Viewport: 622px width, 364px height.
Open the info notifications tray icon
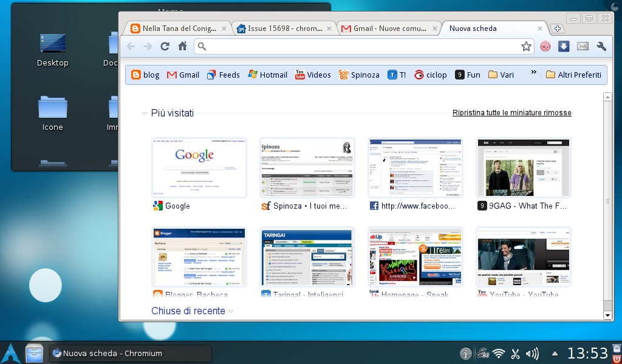(x=466, y=353)
